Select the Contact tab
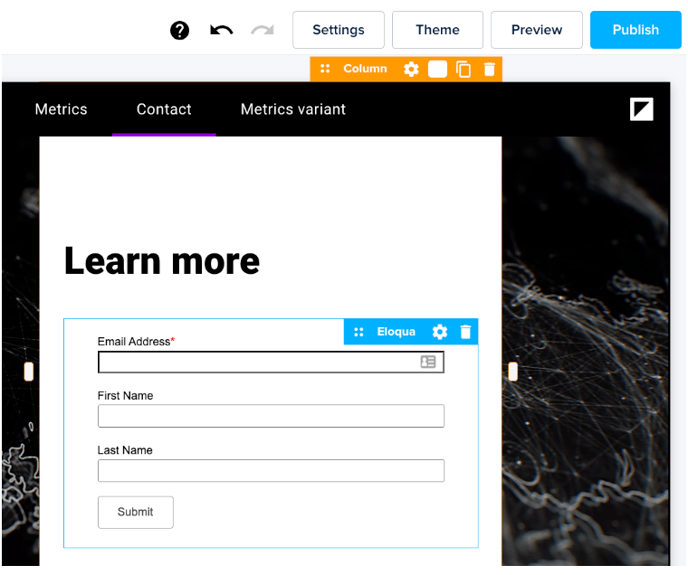This screenshot has height=575, width=688. click(x=164, y=109)
